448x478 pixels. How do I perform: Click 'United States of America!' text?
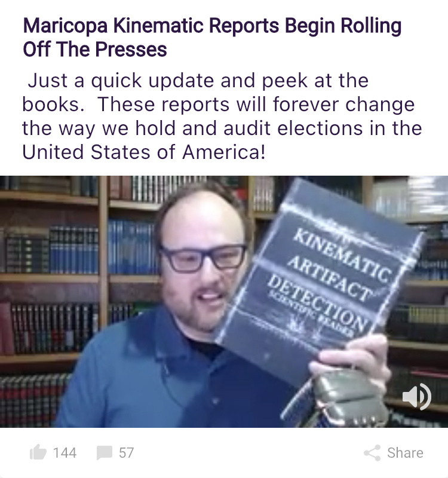click(144, 152)
